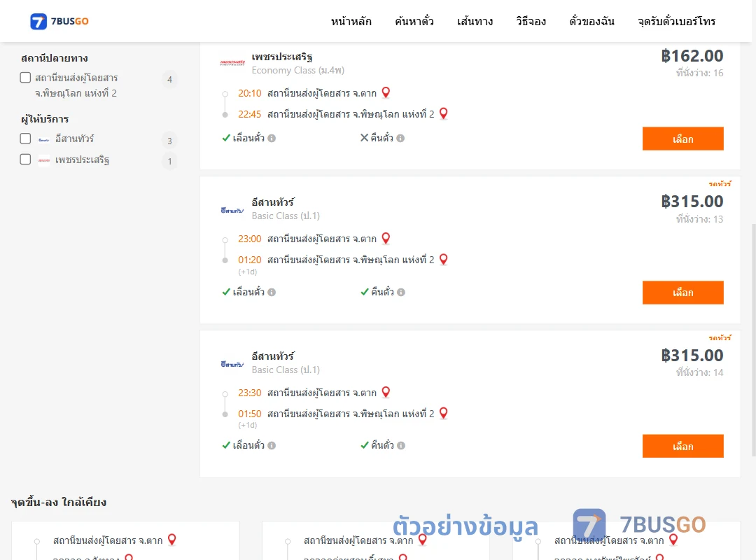Open map pin for 23:30 departure station

point(386,392)
